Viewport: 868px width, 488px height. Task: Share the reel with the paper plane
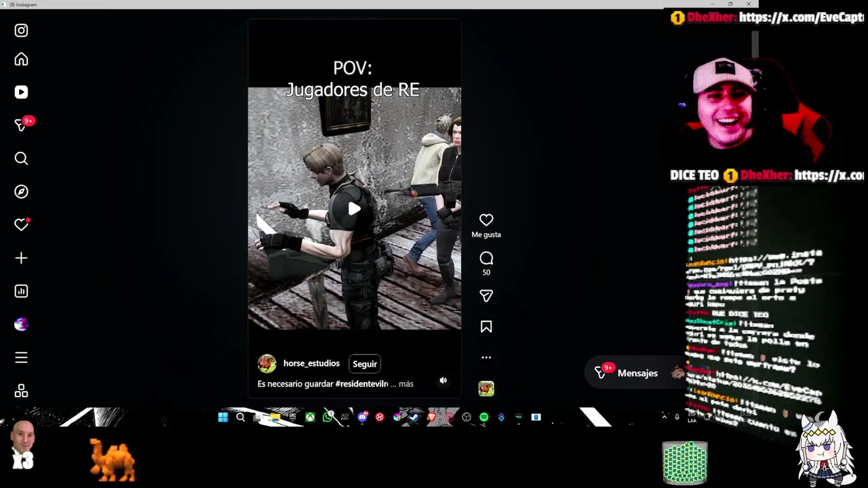coord(486,296)
